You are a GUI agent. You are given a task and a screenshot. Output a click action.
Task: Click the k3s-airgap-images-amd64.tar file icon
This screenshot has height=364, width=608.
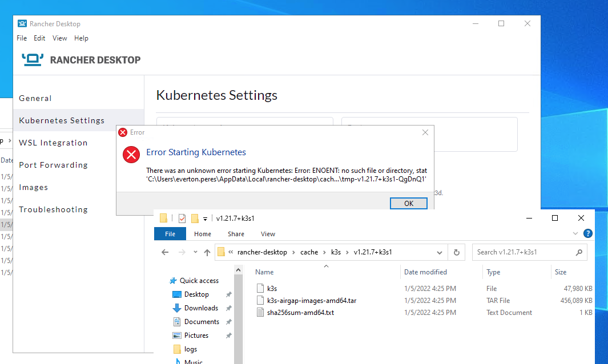260,301
